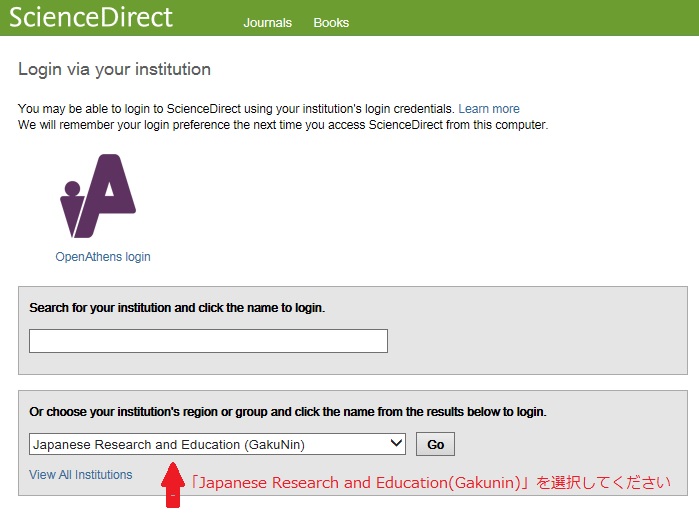Open the View All Institutions link
The height and width of the screenshot is (513, 699).
(x=81, y=475)
